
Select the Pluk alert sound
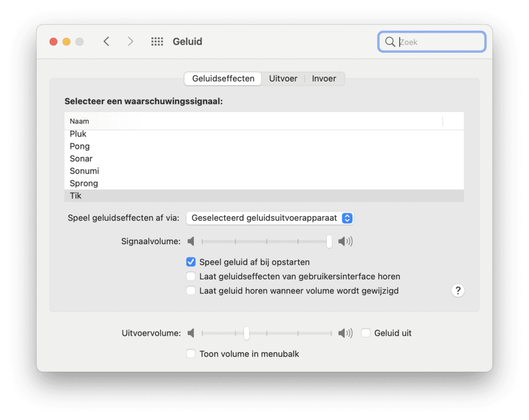[x=264, y=134]
